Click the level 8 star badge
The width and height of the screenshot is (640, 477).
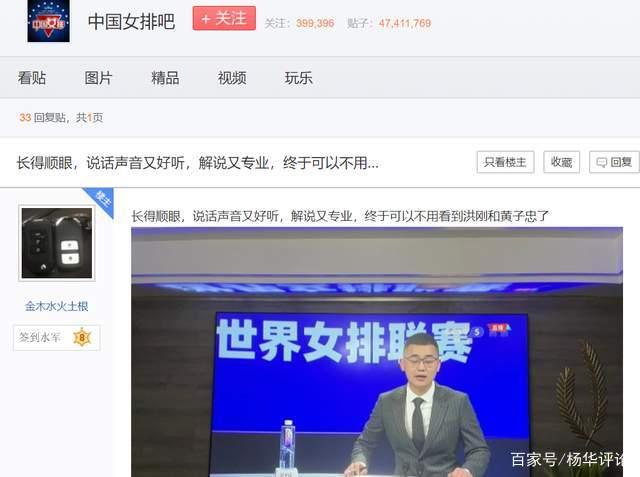(x=82, y=337)
